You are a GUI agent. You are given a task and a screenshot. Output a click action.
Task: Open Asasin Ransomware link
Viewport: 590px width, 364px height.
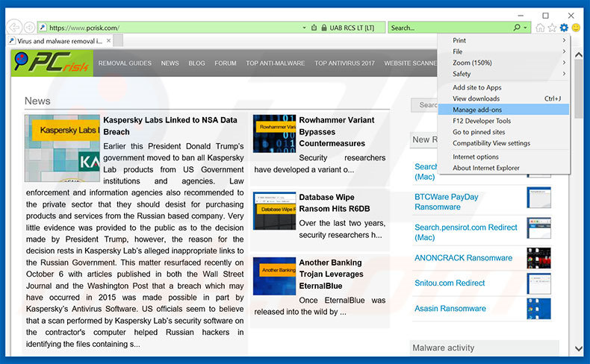(450, 308)
